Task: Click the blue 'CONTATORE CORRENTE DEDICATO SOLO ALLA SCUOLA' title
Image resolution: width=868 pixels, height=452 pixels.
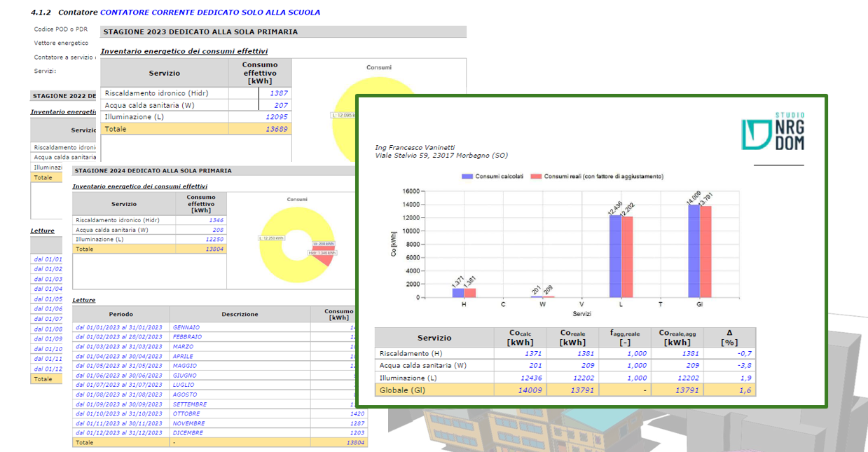Action: click(x=210, y=13)
